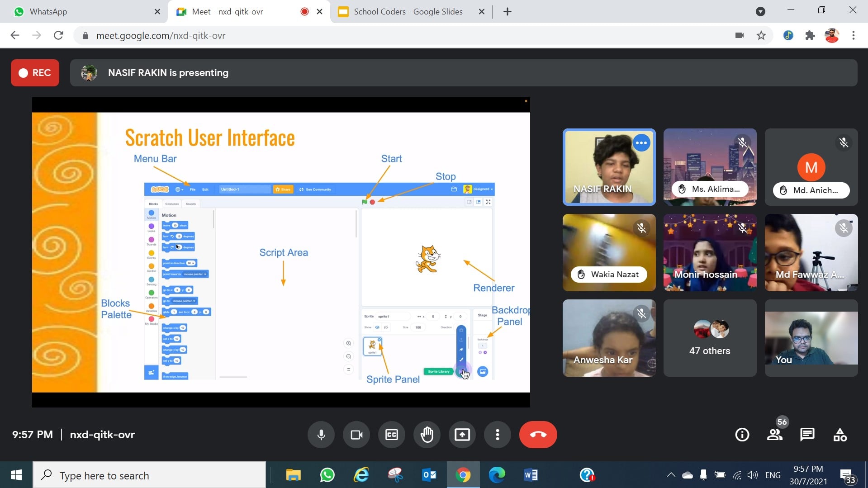Raise hand in the meeting
This screenshot has width=868, height=488.
427,435
